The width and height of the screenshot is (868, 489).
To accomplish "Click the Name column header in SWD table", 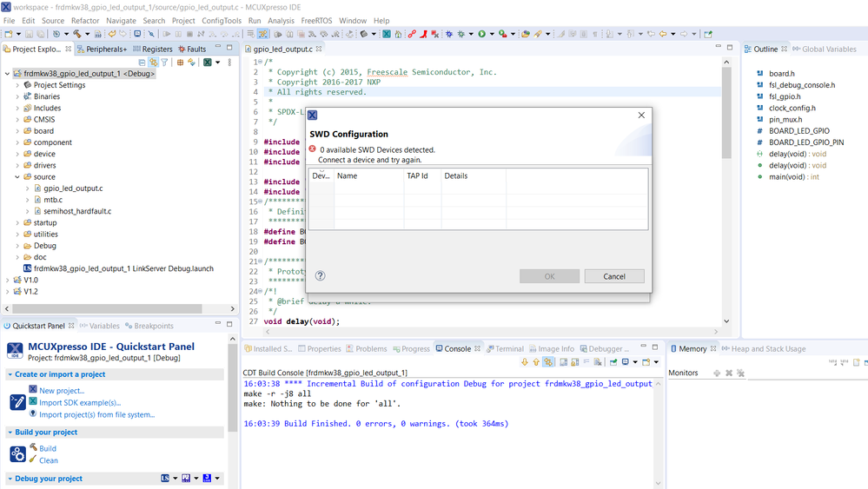I will point(368,176).
